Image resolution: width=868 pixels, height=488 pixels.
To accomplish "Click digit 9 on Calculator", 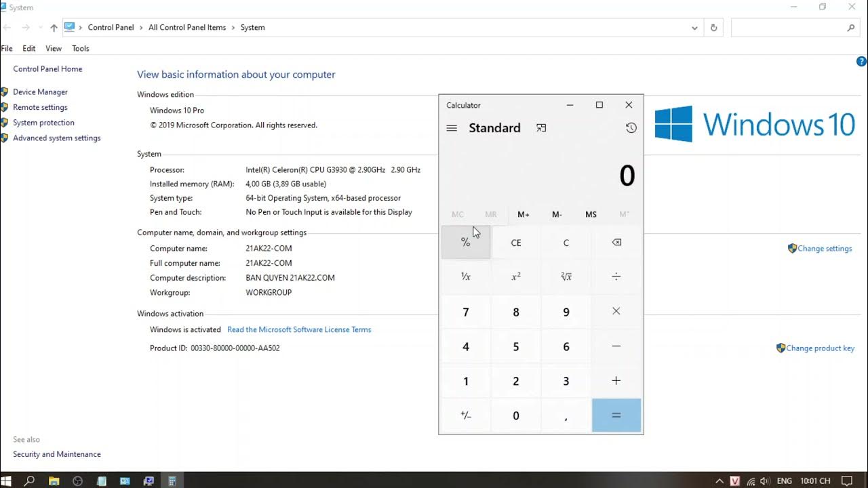I will tap(566, 312).
